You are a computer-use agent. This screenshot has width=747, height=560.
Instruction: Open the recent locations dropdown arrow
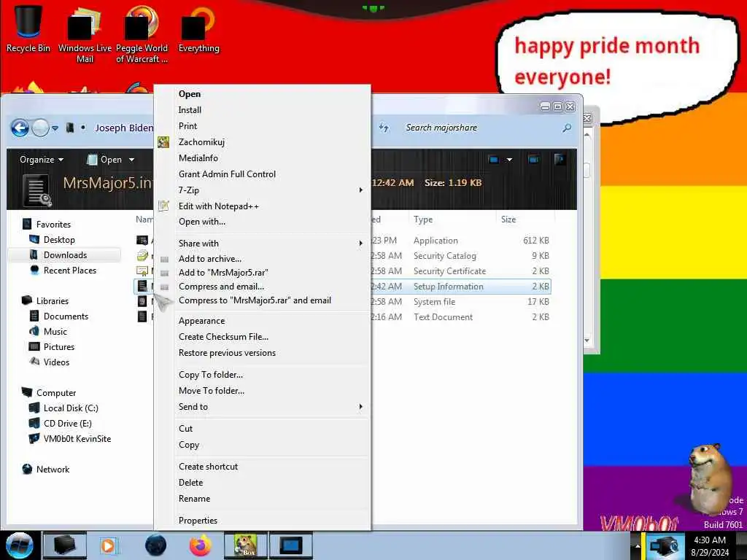click(x=55, y=128)
